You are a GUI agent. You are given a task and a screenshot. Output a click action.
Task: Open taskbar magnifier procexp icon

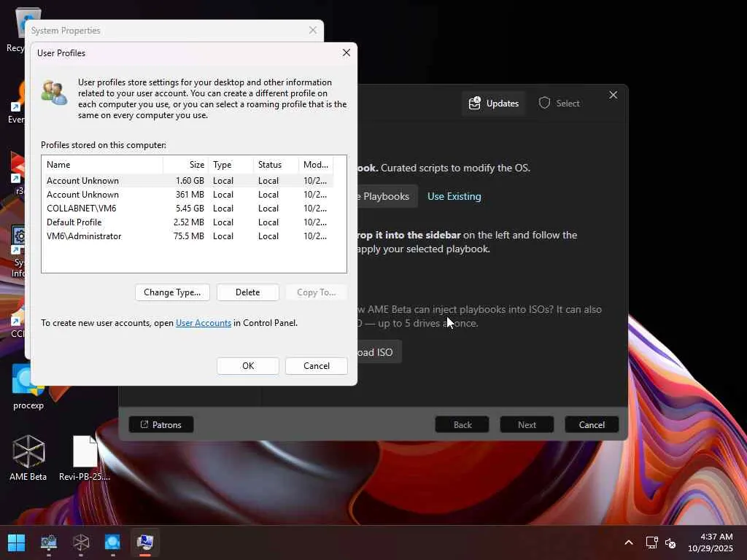point(112,542)
